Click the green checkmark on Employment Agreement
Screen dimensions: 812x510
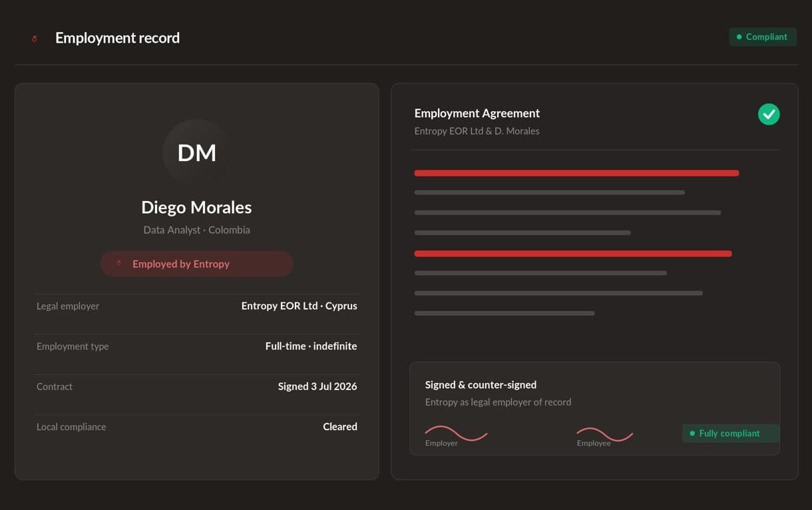tap(769, 115)
